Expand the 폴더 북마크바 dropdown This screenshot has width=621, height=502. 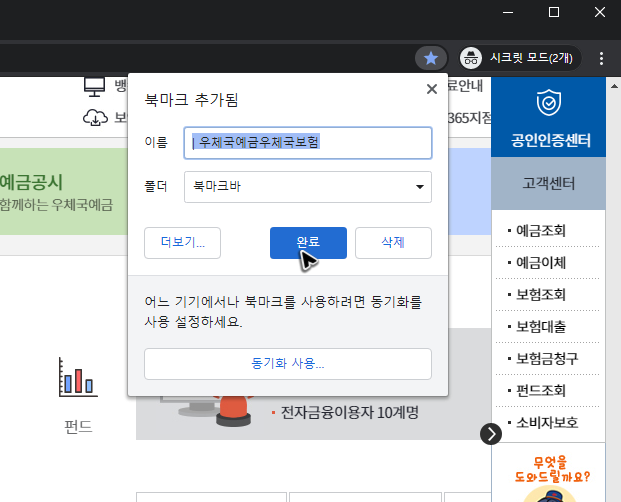pyautogui.click(x=308, y=187)
